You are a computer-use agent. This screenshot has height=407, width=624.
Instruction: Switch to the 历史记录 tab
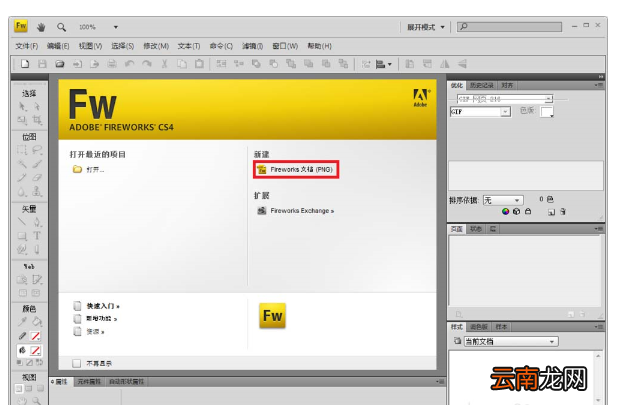pyautogui.click(x=481, y=86)
